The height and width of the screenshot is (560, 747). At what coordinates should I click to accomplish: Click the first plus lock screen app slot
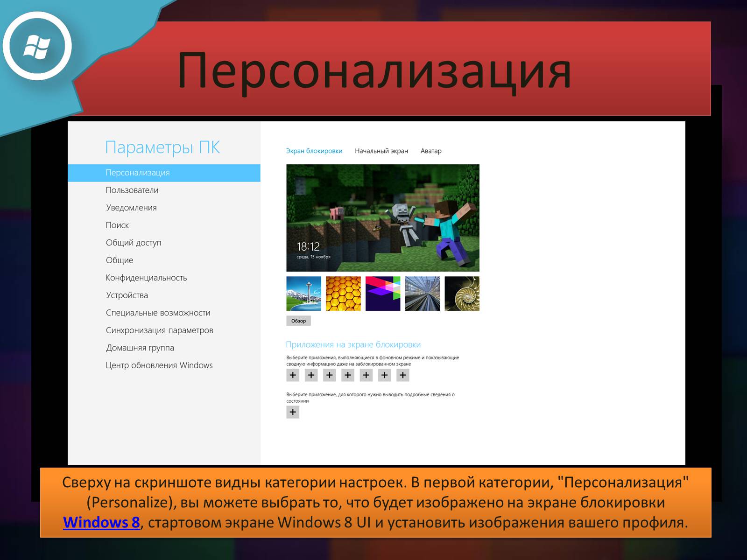click(293, 375)
